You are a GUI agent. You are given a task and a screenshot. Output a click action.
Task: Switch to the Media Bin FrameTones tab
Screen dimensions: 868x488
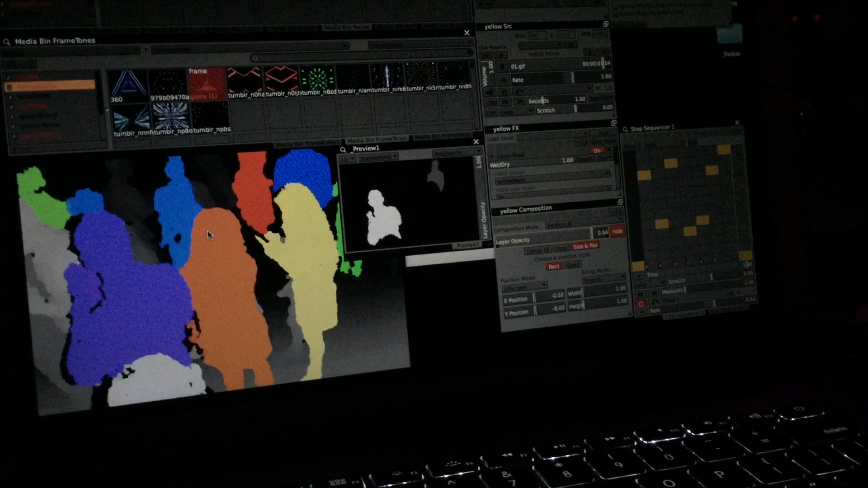click(x=377, y=140)
